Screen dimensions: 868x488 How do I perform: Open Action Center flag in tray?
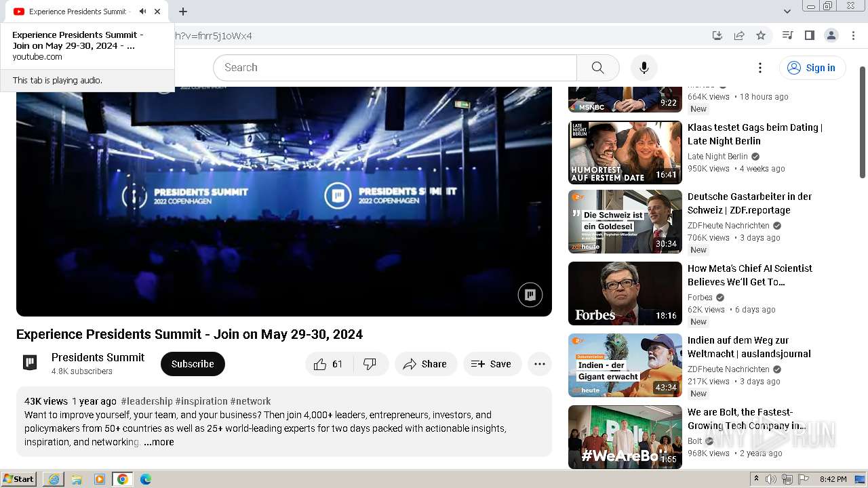click(x=804, y=479)
